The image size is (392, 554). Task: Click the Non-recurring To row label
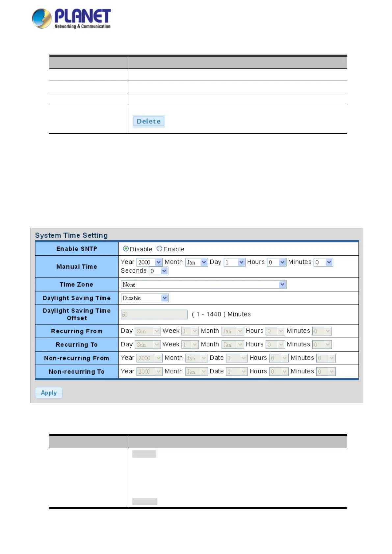(77, 372)
